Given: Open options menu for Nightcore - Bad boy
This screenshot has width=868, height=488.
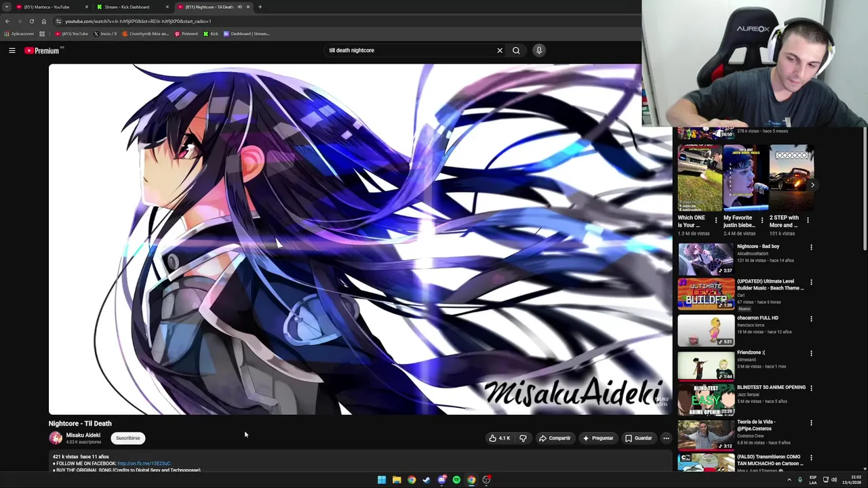Looking at the screenshot, I should (x=811, y=247).
